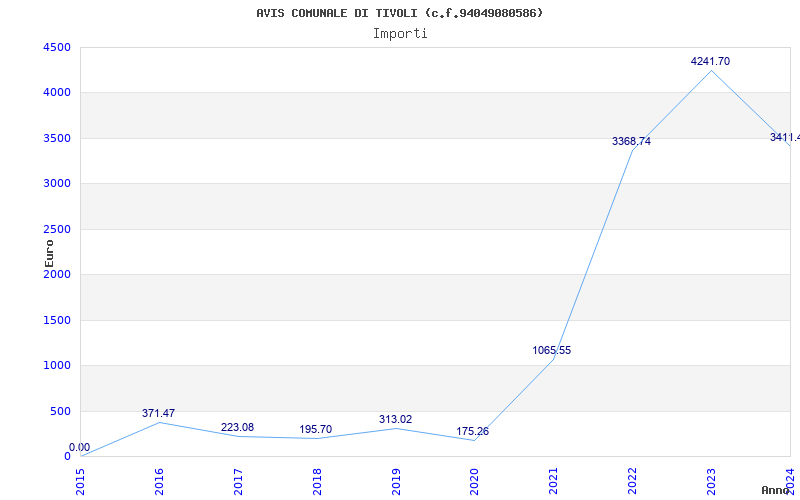Click the 2019 x-axis tick label
Image resolution: width=800 pixels, height=500 pixels.
tap(396, 482)
